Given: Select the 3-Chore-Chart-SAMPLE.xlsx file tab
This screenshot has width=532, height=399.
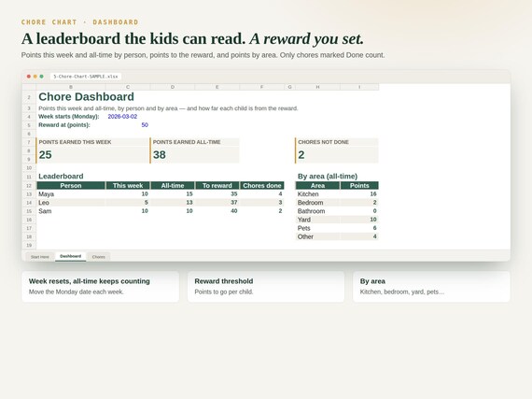Looking at the screenshot, I should [86, 77].
